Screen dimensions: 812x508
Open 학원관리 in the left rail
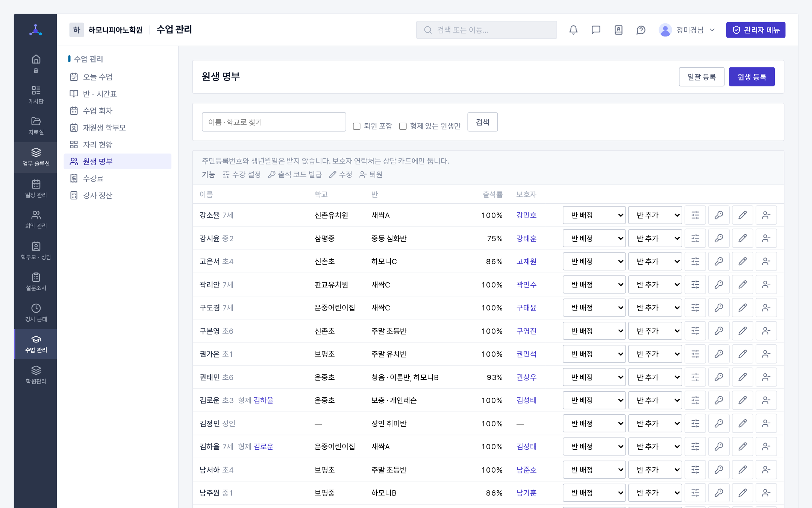(x=36, y=375)
